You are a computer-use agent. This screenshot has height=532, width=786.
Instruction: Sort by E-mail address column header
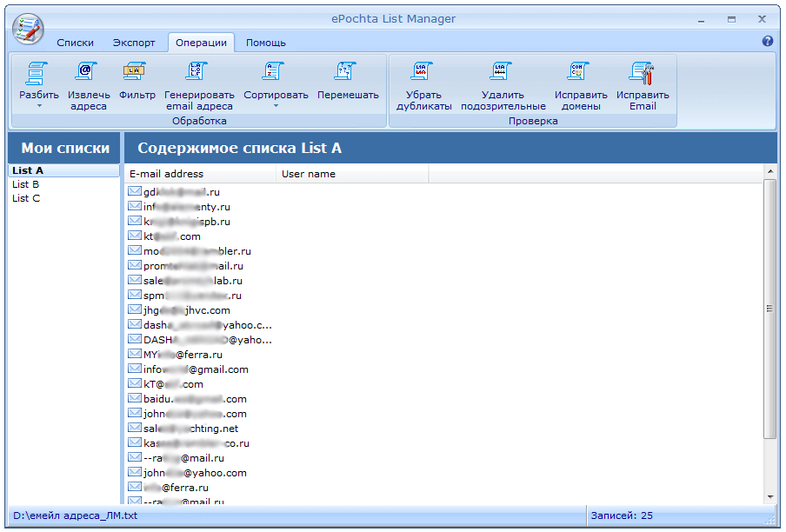(x=200, y=174)
